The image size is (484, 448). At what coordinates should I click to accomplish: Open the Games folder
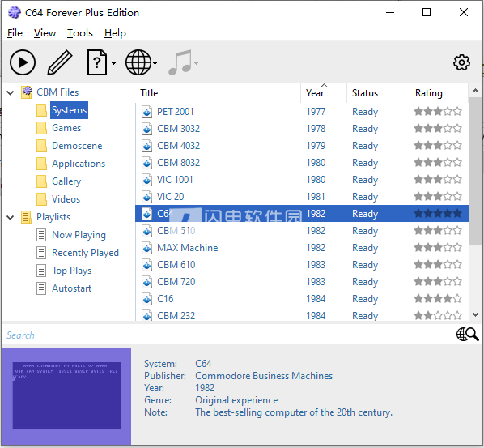click(x=66, y=128)
